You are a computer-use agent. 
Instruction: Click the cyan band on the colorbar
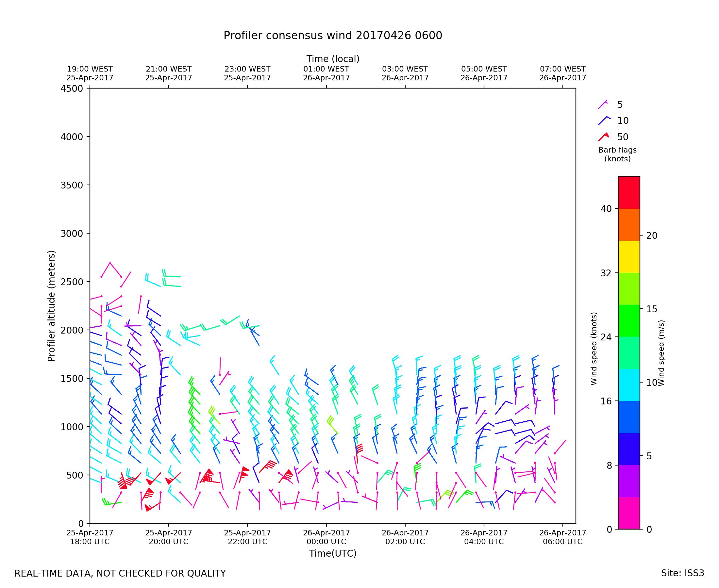(x=629, y=385)
